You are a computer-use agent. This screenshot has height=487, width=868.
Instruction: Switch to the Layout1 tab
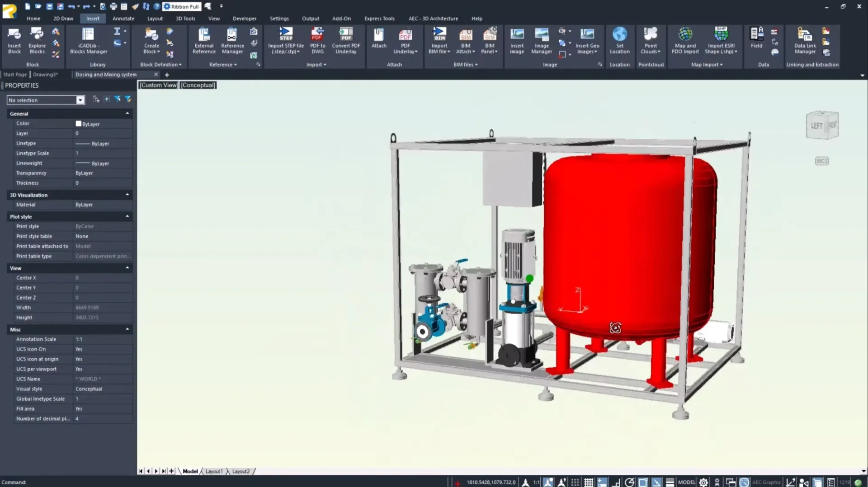(x=214, y=471)
